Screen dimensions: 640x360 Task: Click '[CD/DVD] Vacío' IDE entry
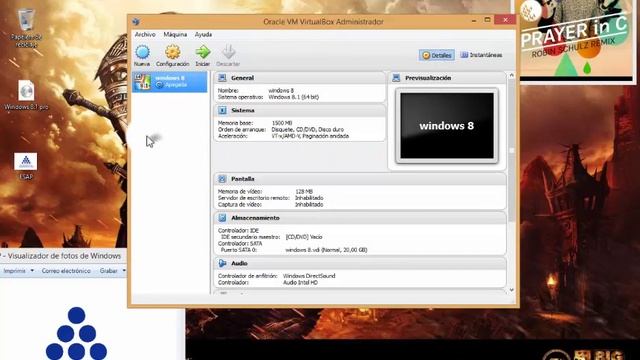click(x=304, y=237)
